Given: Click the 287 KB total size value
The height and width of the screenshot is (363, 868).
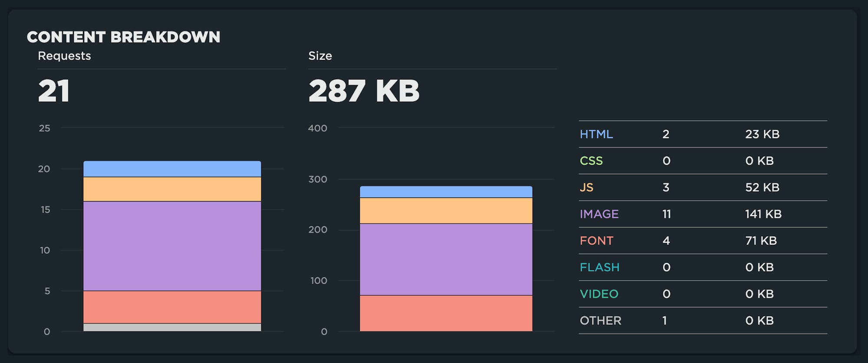Looking at the screenshot, I should coord(364,91).
